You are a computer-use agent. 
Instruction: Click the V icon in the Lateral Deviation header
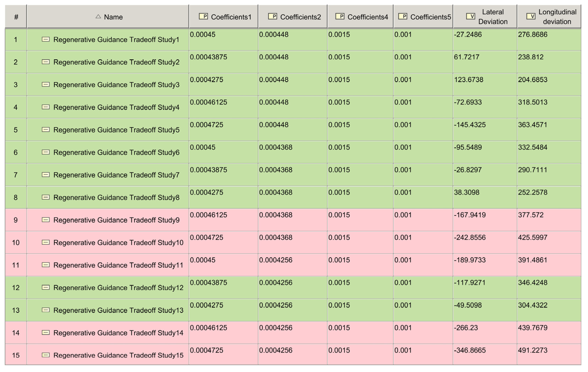click(471, 16)
